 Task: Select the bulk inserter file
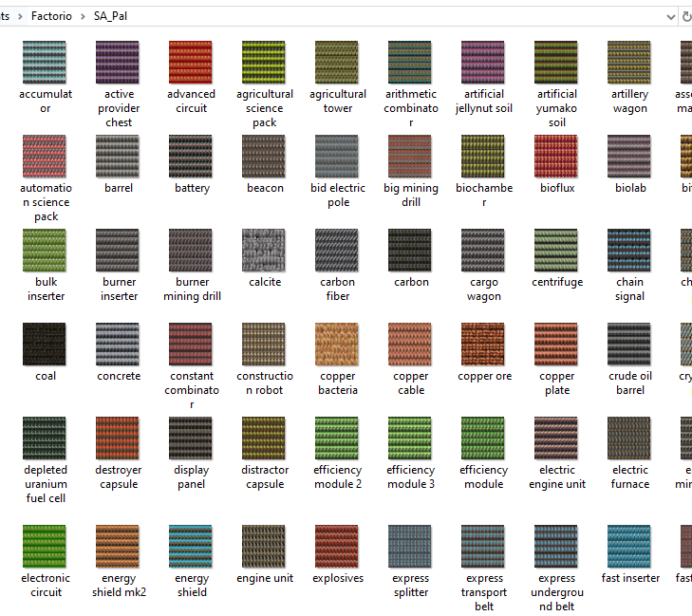[x=44, y=251]
